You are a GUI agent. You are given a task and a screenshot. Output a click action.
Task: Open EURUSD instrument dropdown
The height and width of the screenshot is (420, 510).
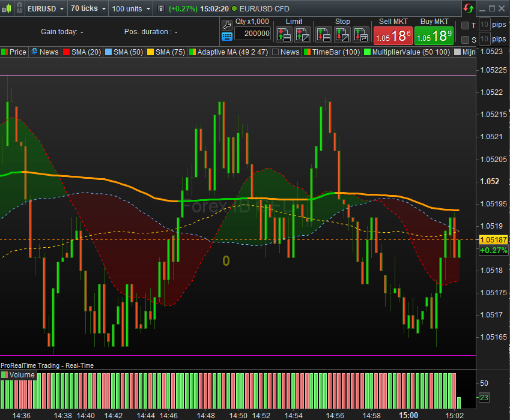click(46, 8)
